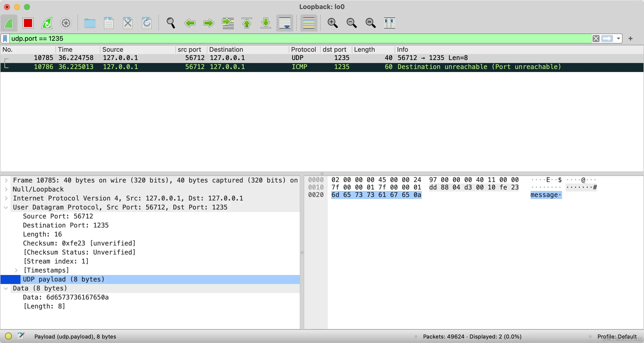
Task: Select [Length: 8] field
Action: [x=44, y=306]
